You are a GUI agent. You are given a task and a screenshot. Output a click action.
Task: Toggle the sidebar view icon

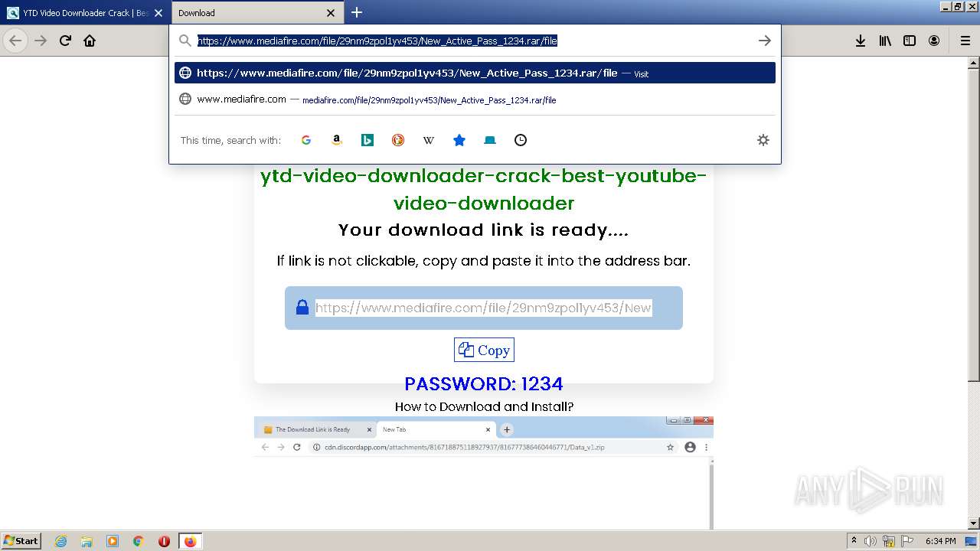910,41
